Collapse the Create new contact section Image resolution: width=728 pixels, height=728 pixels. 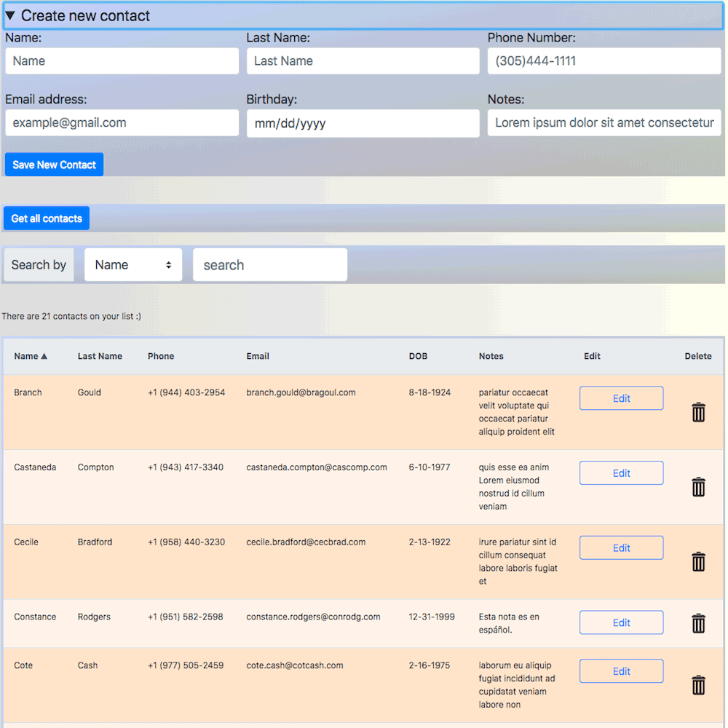coord(77,16)
